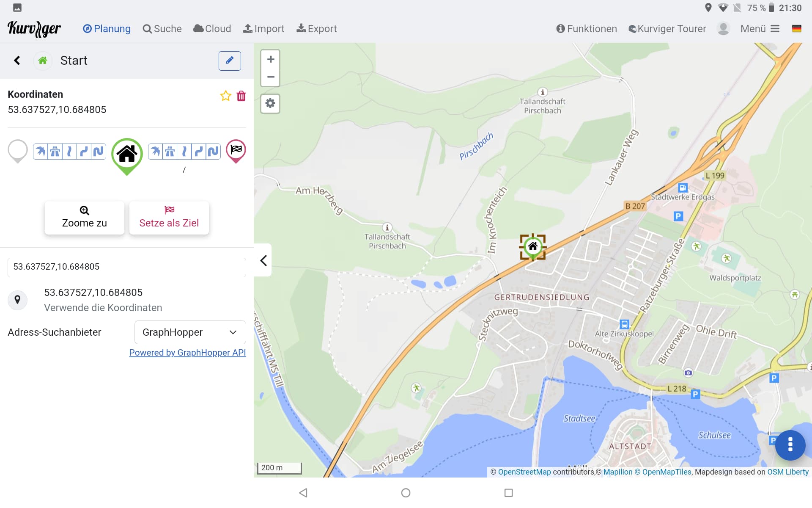Collapse the left side panel
The width and height of the screenshot is (812, 508).
(x=263, y=260)
